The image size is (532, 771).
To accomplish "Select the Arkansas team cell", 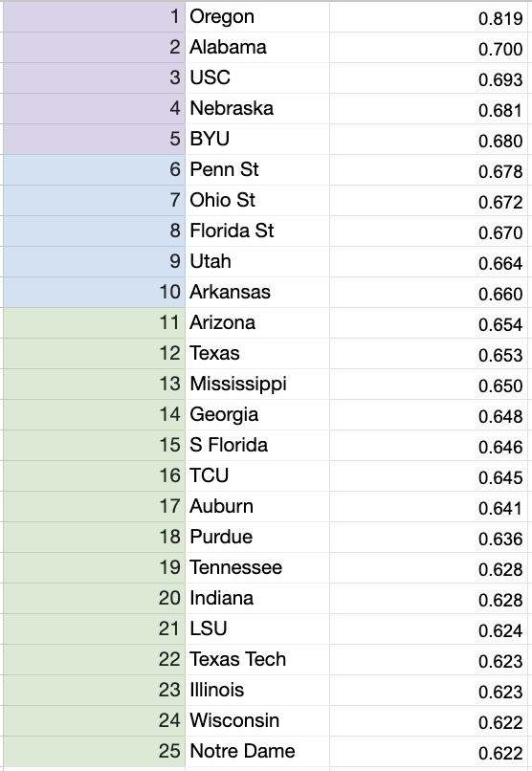I will pyautogui.click(x=257, y=293).
